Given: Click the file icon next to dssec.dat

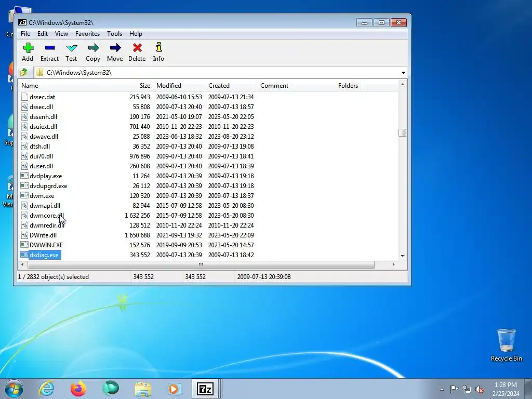Looking at the screenshot, I should (24, 97).
